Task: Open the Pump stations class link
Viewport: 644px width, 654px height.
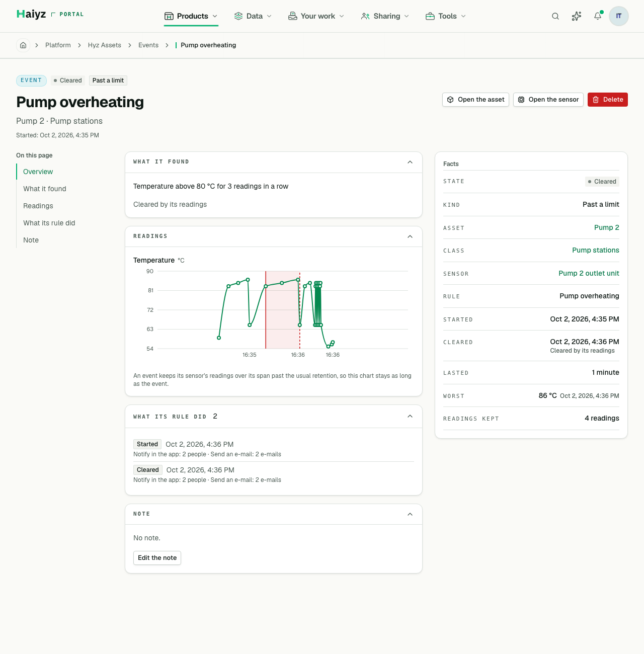Action: (x=596, y=250)
